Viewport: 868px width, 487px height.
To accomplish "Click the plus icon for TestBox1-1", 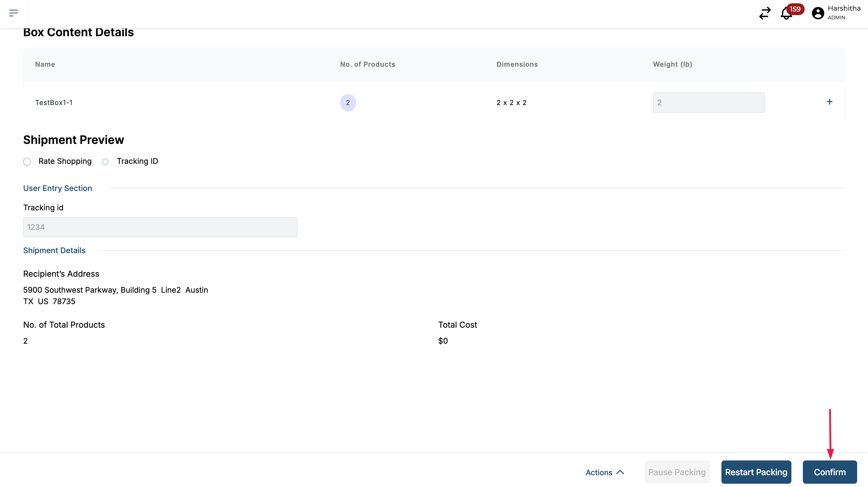I will click(x=829, y=102).
